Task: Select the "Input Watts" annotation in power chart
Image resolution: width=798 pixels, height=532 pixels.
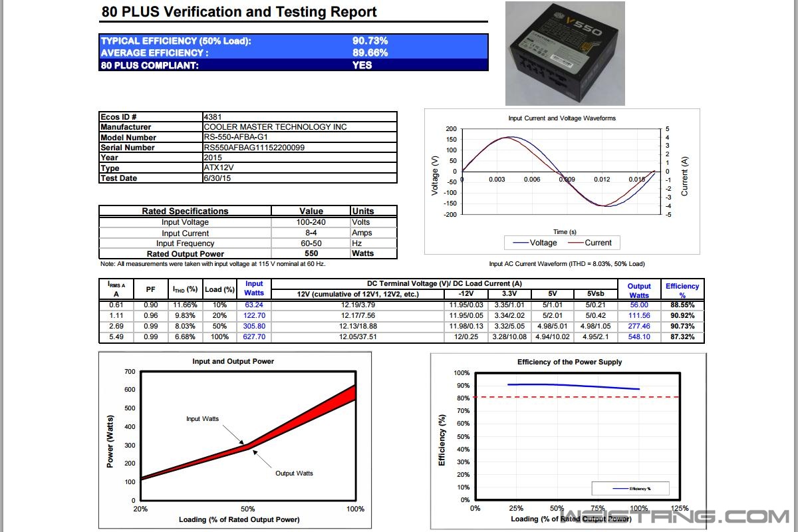Action: pyautogui.click(x=202, y=419)
